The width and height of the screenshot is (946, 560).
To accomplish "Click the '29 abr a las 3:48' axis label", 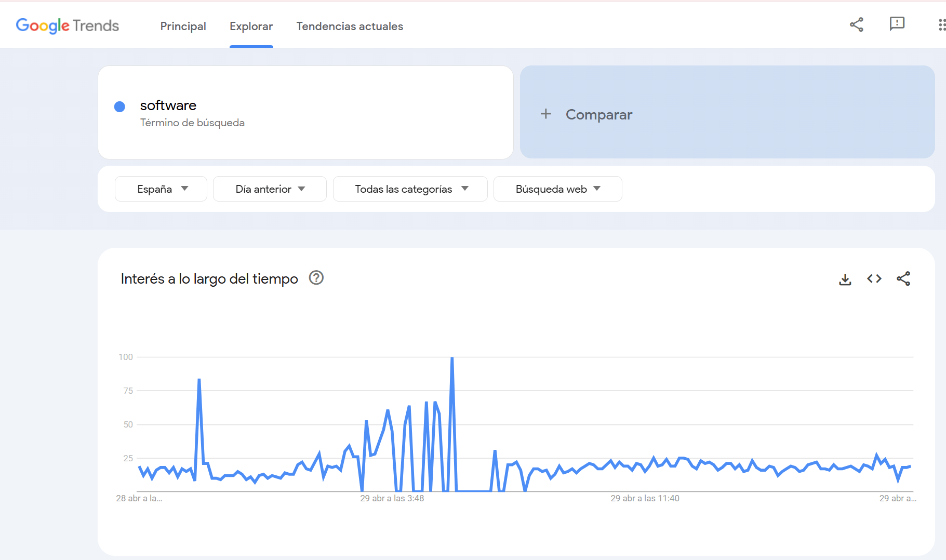I will coord(392,498).
